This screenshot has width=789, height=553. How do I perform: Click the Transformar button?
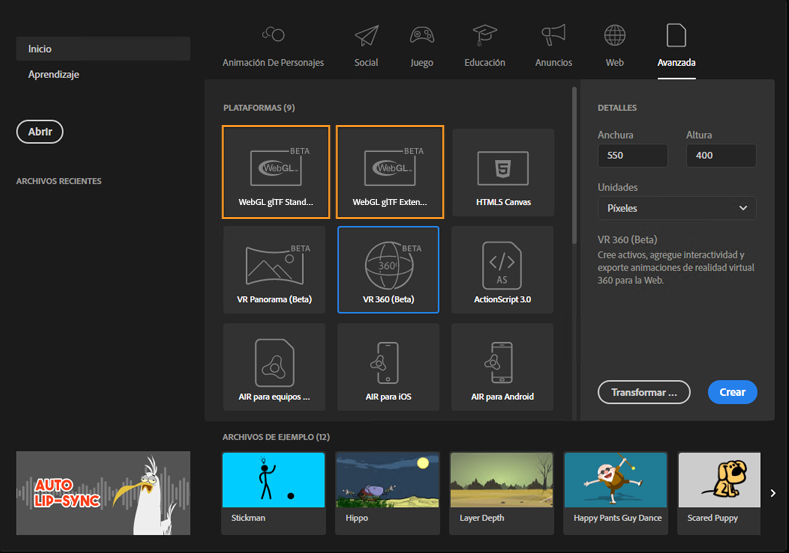pos(644,392)
